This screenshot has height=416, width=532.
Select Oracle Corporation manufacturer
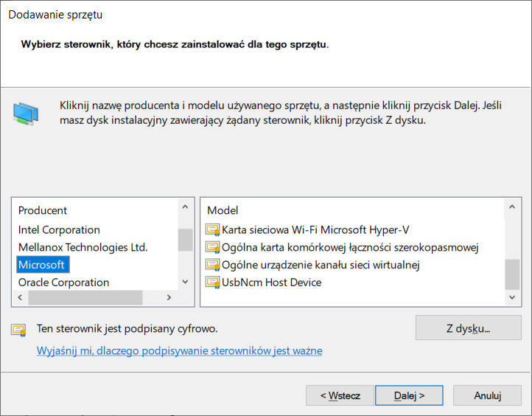pyautogui.click(x=64, y=282)
